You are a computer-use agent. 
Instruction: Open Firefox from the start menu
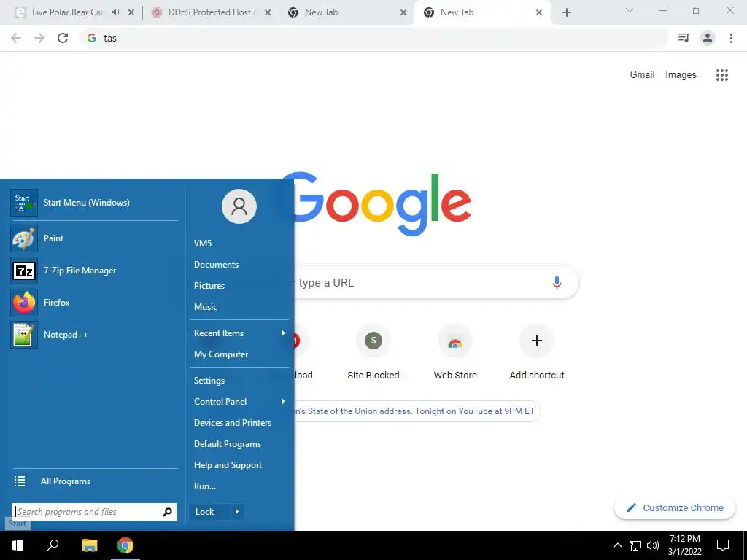point(94,303)
